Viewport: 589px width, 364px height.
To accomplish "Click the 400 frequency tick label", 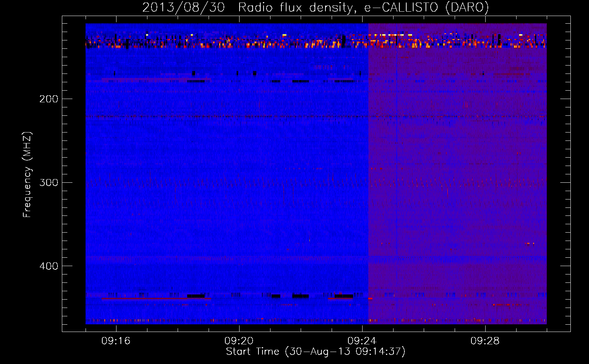I will tap(49, 266).
